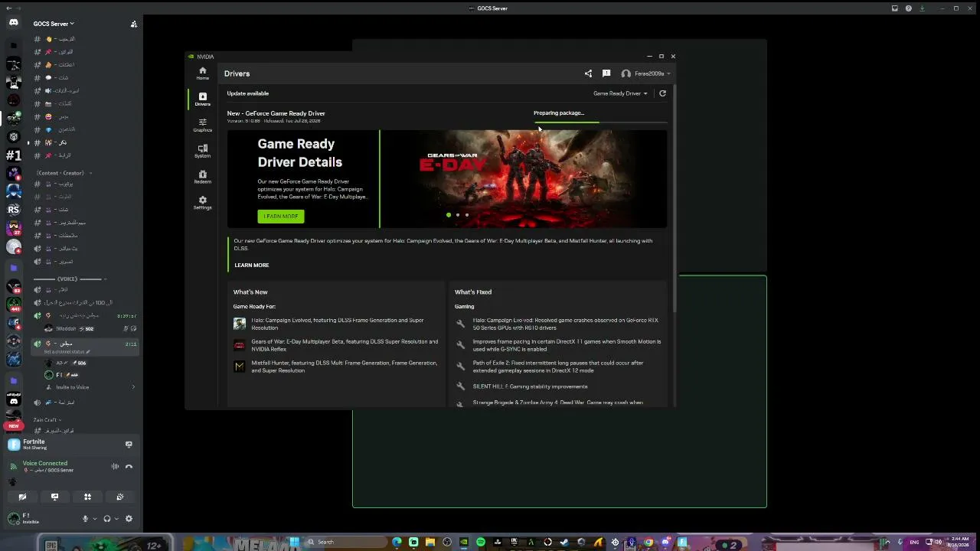Deafen audio with the headphones button
980x551 pixels.
coord(107,519)
